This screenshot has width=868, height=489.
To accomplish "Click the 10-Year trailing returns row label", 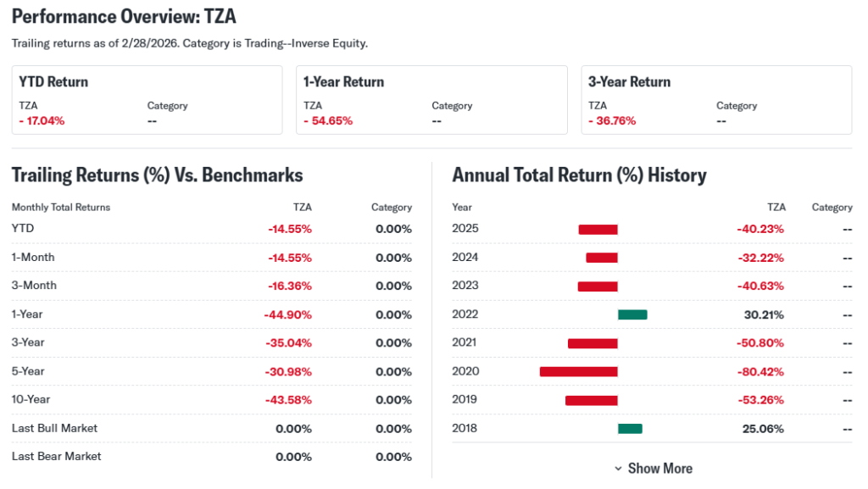I will point(31,399).
